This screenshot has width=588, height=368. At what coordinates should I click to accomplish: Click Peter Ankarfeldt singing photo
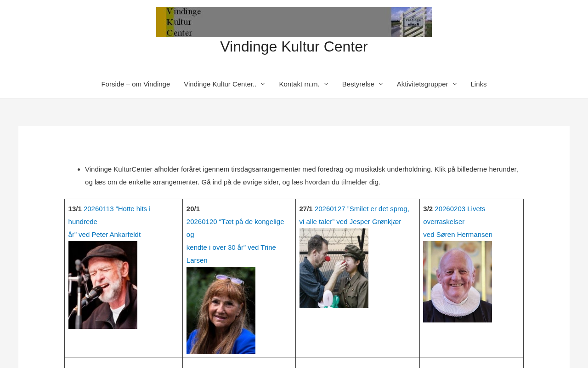tap(103, 285)
